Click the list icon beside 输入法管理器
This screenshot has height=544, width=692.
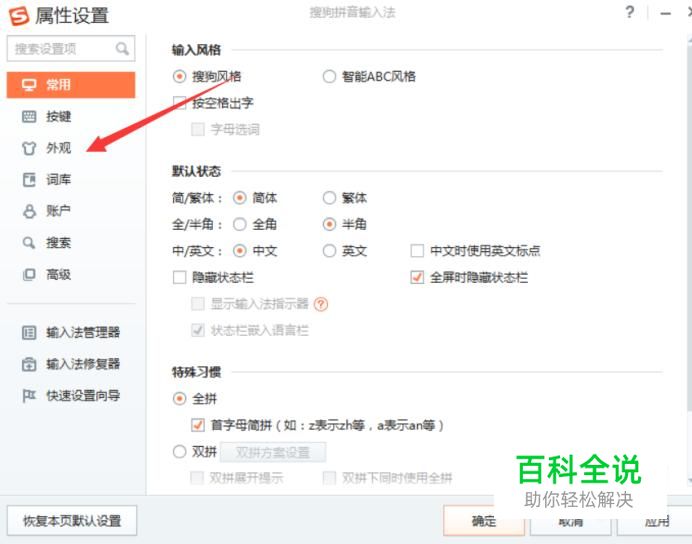click(29, 332)
